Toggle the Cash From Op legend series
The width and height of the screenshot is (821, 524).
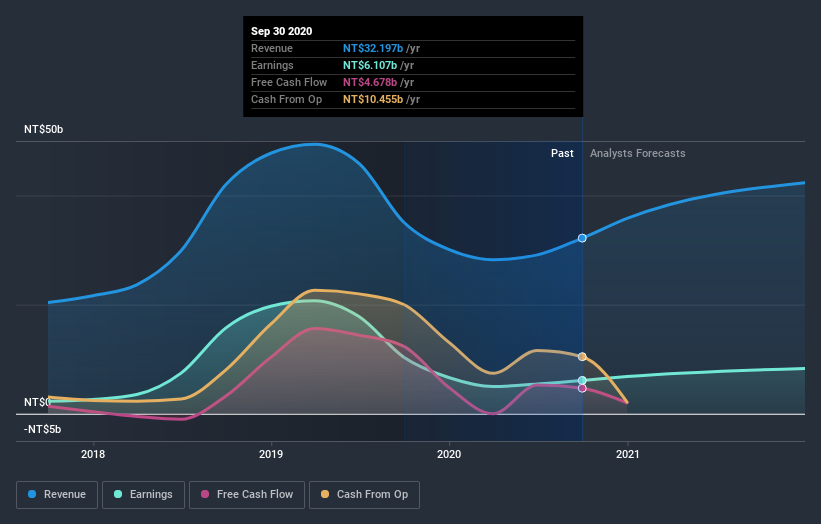[364, 495]
